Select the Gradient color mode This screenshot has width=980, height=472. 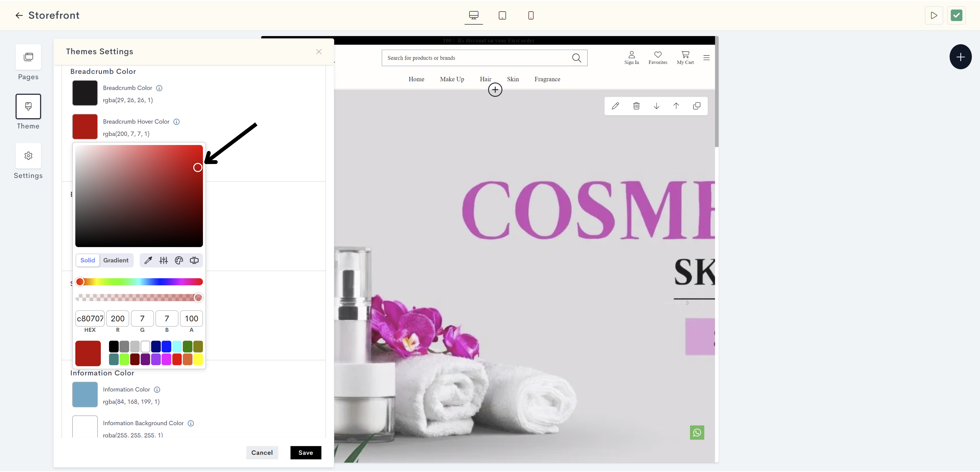tap(116, 260)
